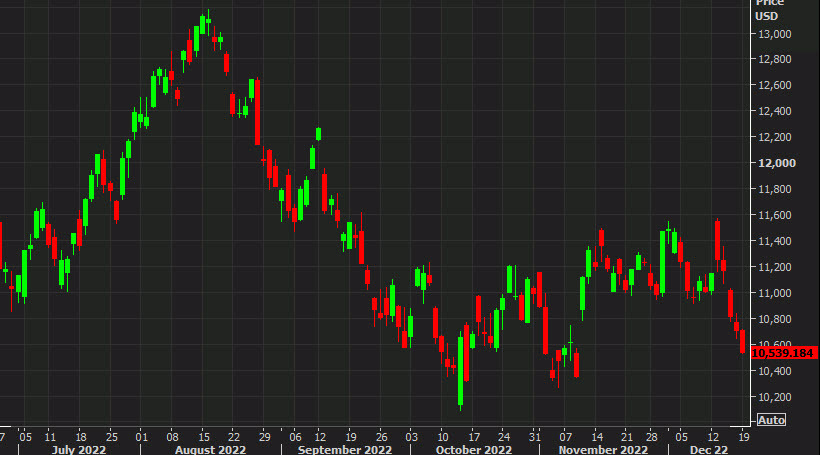Click the date tick 31 on time axis
This screenshot has width=820, height=455.
(534, 437)
